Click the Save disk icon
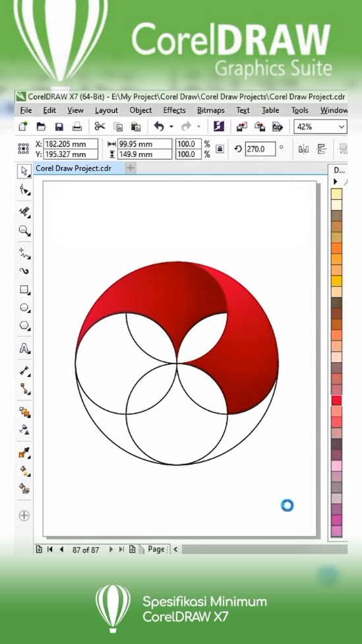Screen dimensions: 362x644 coord(59,127)
